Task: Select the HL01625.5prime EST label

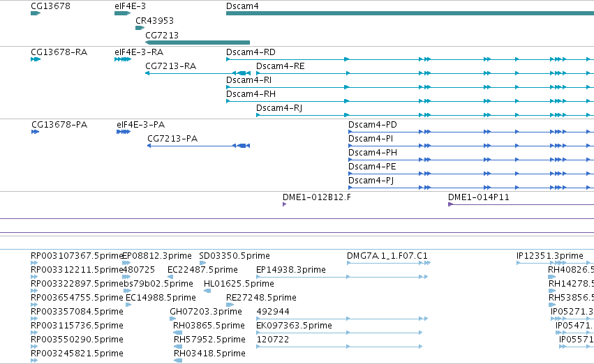Action: pyautogui.click(x=239, y=284)
